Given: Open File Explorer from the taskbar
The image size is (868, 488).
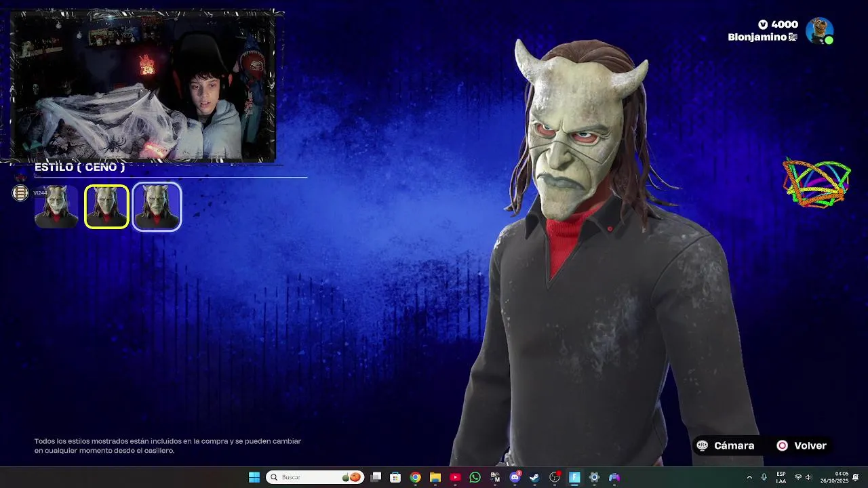Looking at the screenshot, I should click(435, 477).
